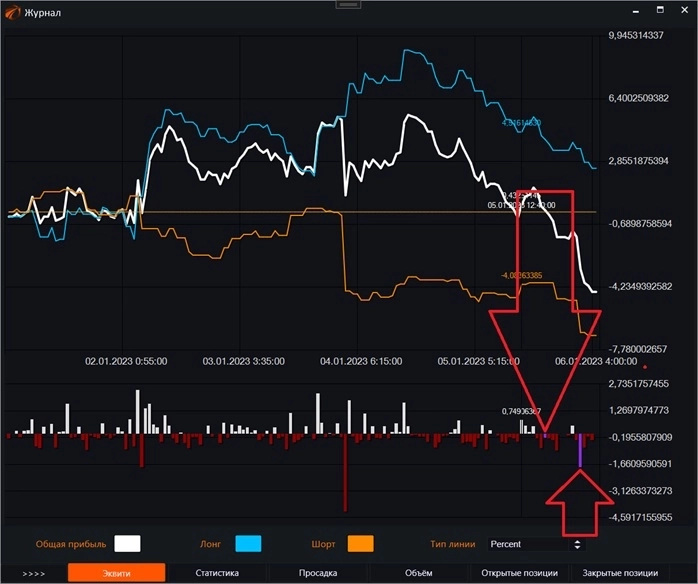Open the Просадка tab
Image resolution: width=698 pixels, height=584 pixels.
320,573
